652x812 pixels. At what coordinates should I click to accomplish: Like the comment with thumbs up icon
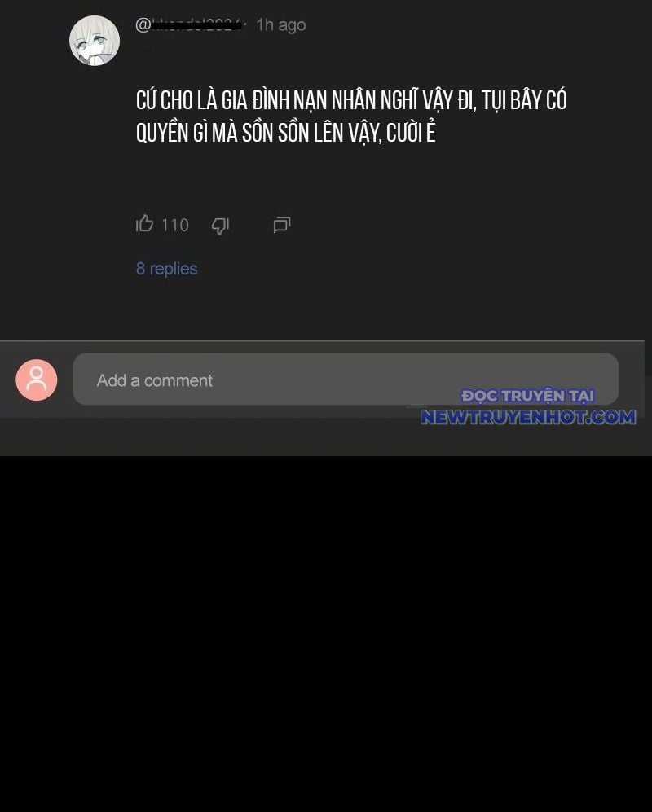coord(144,224)
